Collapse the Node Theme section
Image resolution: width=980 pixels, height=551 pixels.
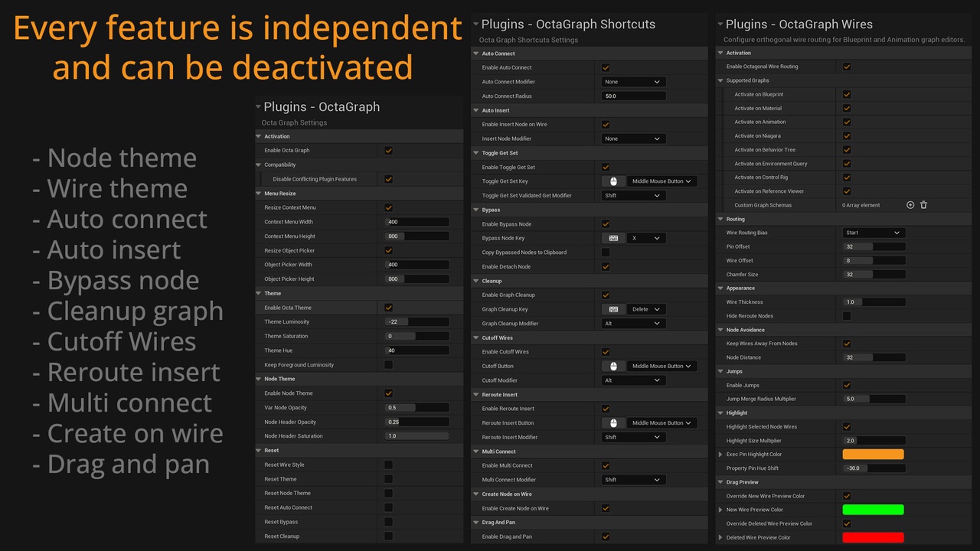pyautogui.click(x=258, y=379)
